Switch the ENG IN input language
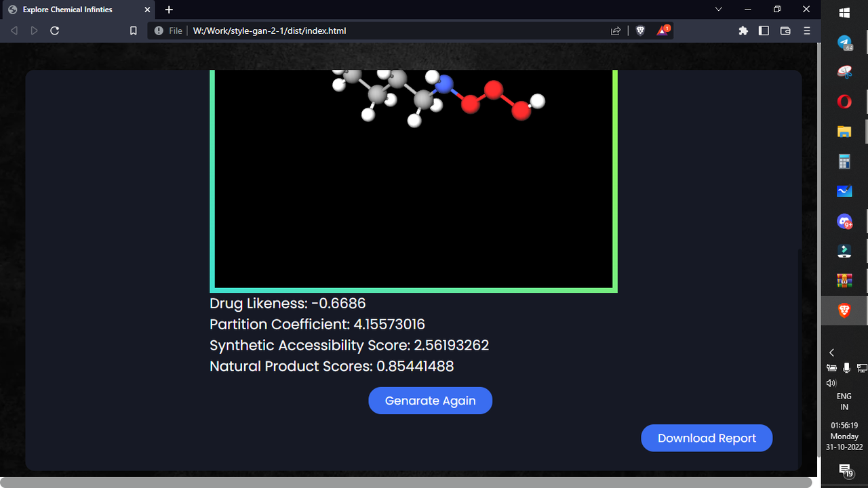This screenshot has height=488, width=868. 844,402
